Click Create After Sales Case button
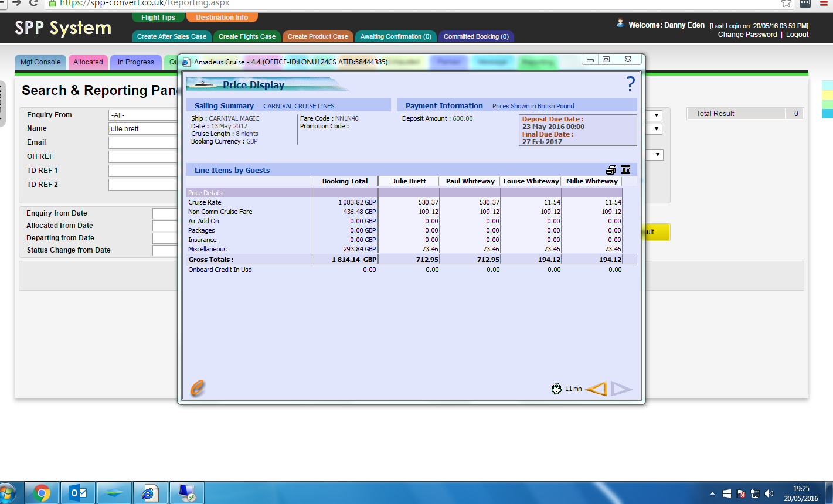The width and height of the screenshot is (833, 504). click(x=172, y=36)
